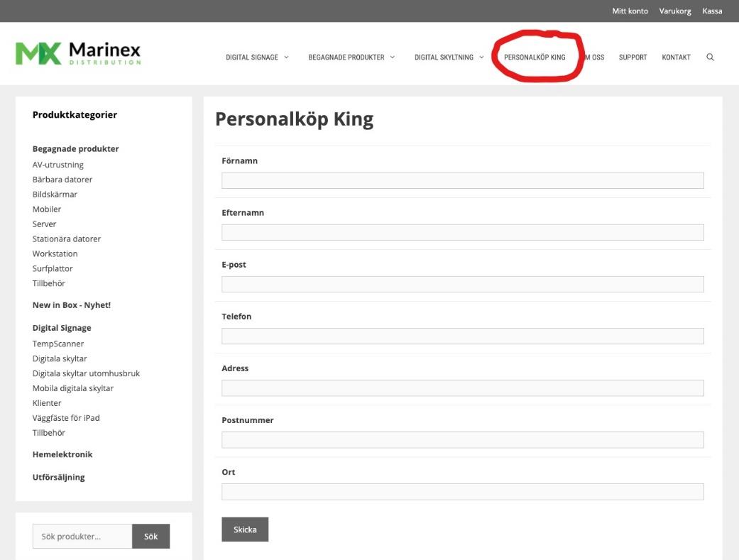Expand the Begagnade Produkter dropdown menu
Viewport: 739px width, 560px height.
point(351,57)
